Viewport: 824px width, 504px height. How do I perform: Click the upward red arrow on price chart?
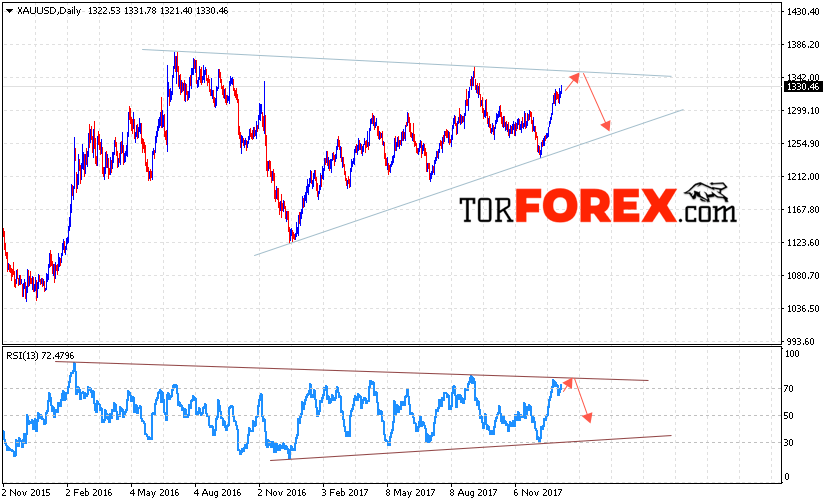(x=572, y=82)
